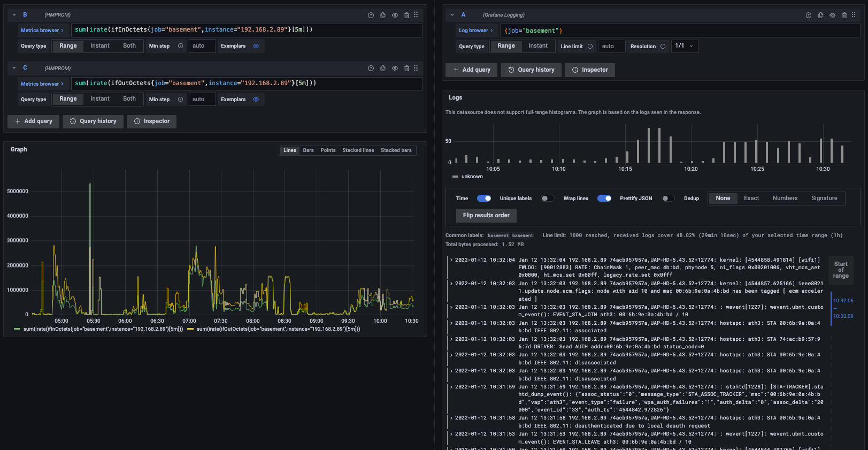Collapse query B with its chevron
Viewport: 868px width, 450px height.
14,15
